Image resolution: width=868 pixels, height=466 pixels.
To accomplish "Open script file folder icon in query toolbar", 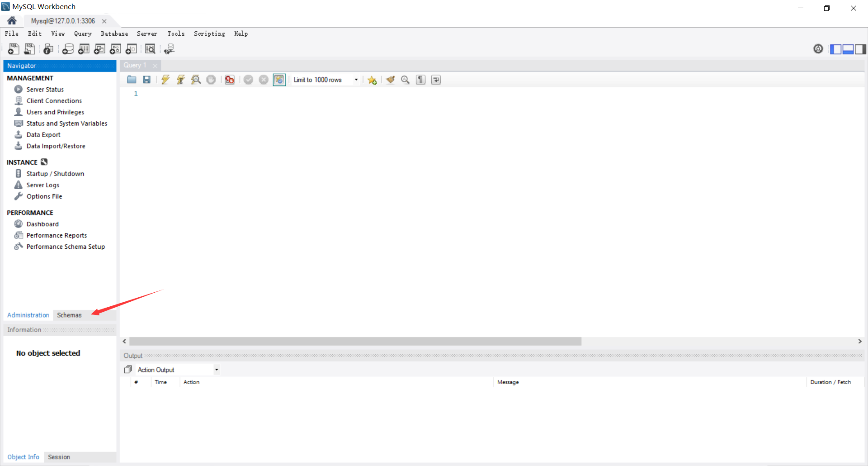I will pos(132,80).
